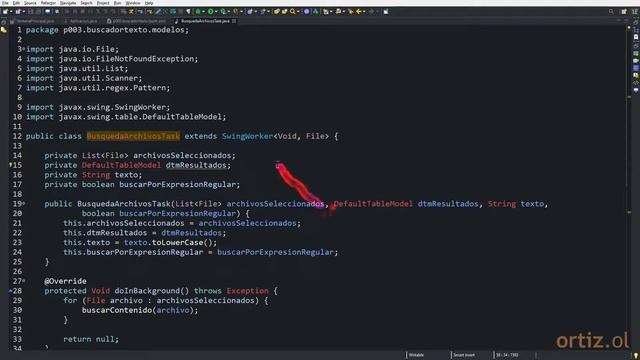Click the warning marker beside line 15
This screenshot has height=360, width=640.
[x=11, y=165]
